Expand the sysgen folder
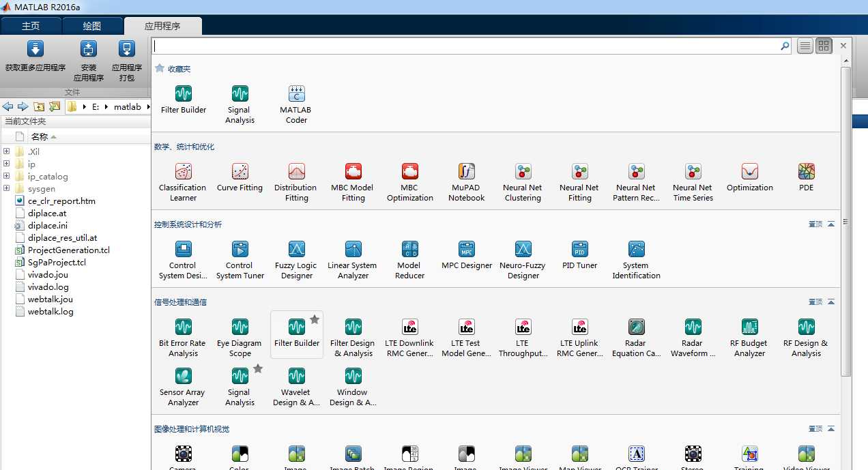868x470 pixels. pyautogui.click(x=6, y=188)
